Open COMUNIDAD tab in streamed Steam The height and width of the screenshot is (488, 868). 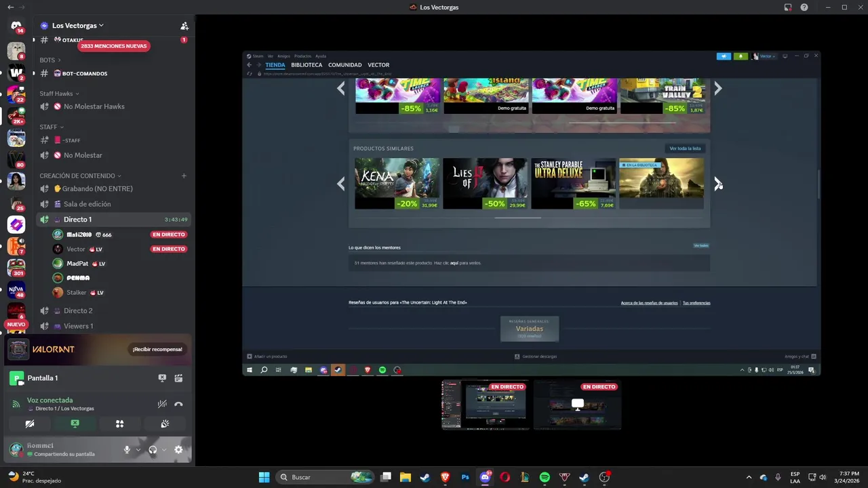coord(344,65)
